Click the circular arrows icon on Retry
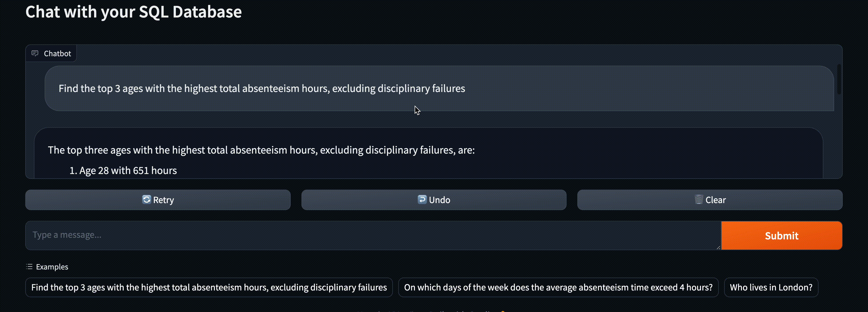The width and height of the screenshot is (868, 312). click(146, 200)
